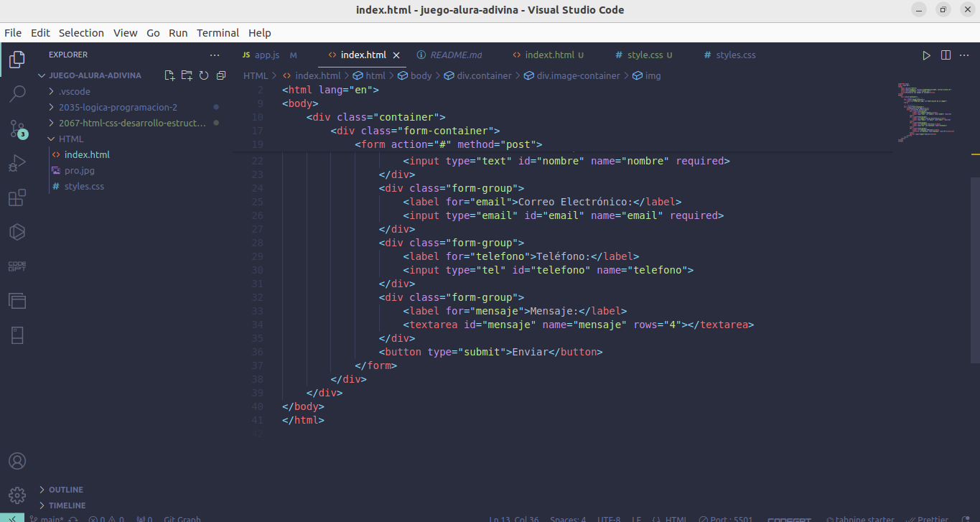
Task: Open the CodeGPT panel in activity bar
Action: click(x=17, y=266)
